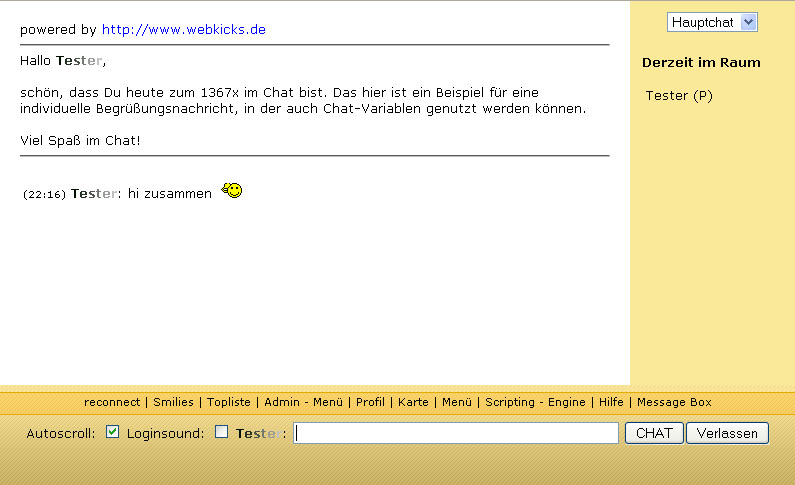The width and height of the screenshot is (795, 485).
Task: Click the Tester name in the greeting
Action: point(79,61)
